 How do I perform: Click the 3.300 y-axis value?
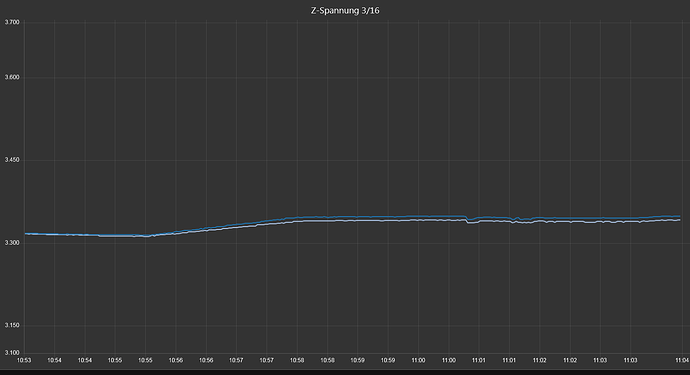12,243
